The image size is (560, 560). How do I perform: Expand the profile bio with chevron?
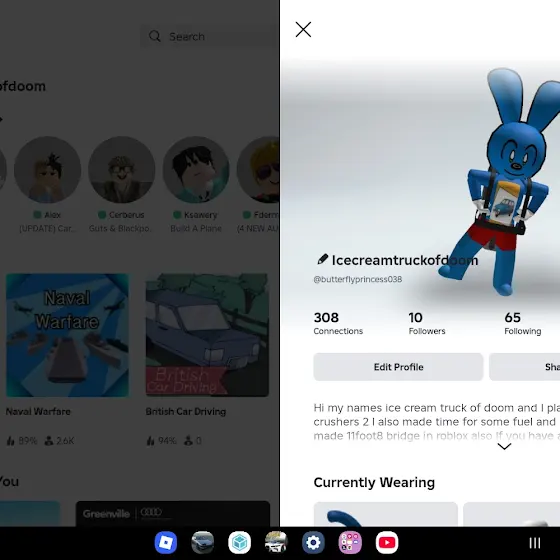(x=504, y=446)
